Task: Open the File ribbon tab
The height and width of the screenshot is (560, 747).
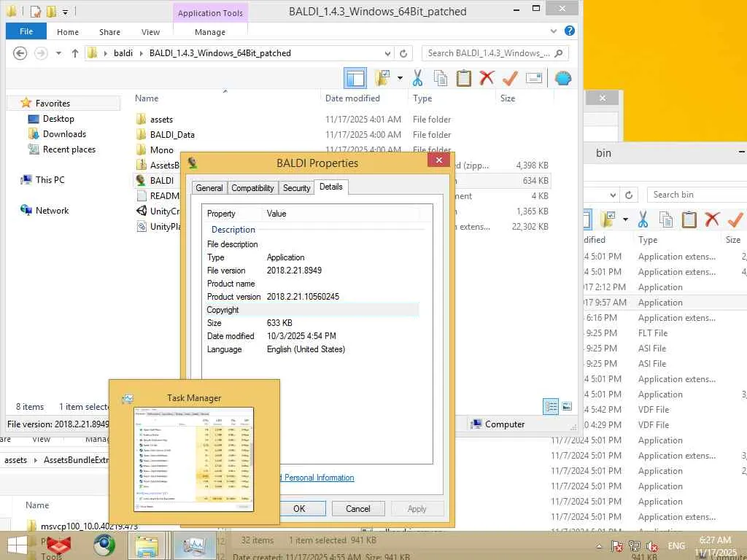Action: (26, 31)
